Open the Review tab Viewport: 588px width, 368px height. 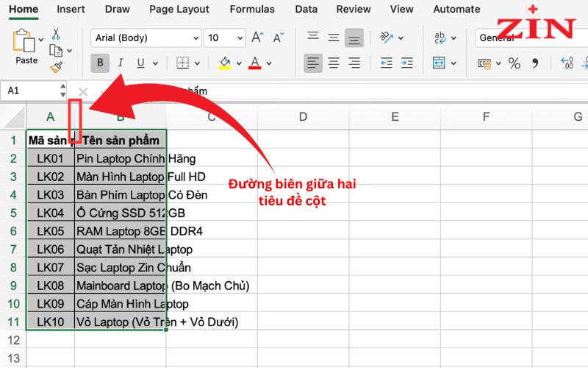click(354, 9)
